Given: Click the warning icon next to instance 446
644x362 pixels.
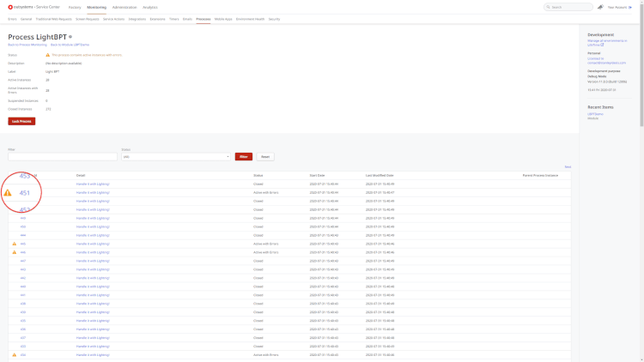Looking at the screenshot, I should click(14, 252).
